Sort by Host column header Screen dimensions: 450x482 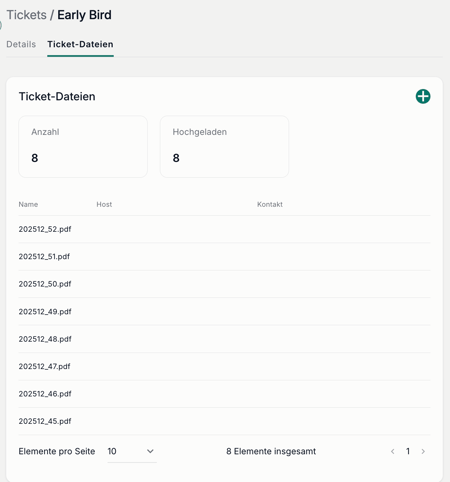pos(104,204)
